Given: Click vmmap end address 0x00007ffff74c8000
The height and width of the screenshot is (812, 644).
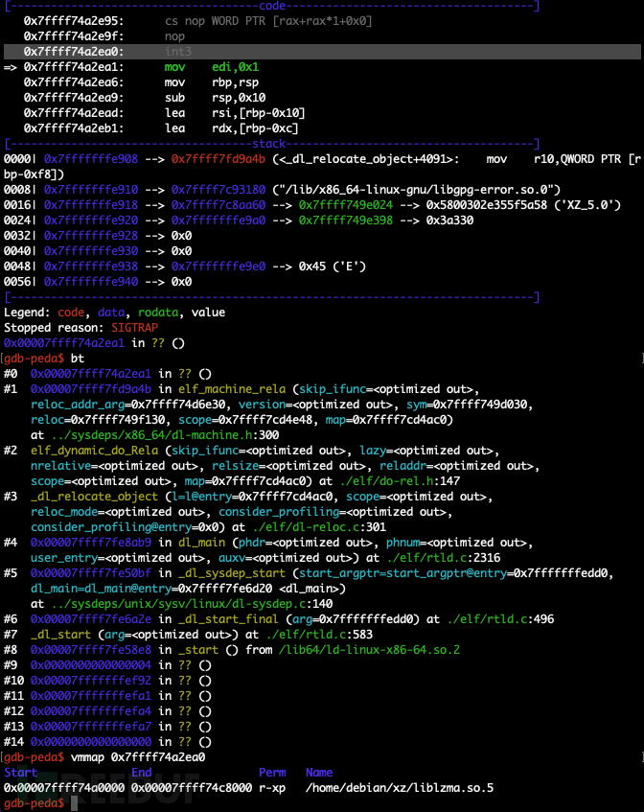Looking at the screenshot, I should (192, 788).
